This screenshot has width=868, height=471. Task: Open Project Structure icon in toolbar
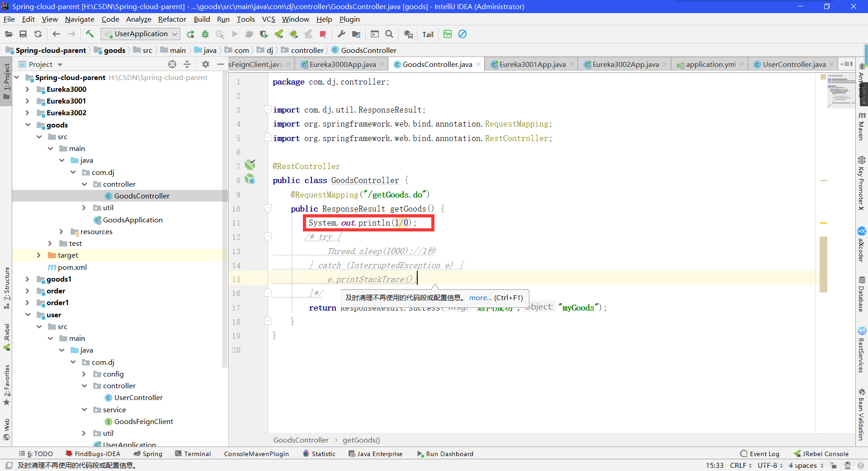356,34
